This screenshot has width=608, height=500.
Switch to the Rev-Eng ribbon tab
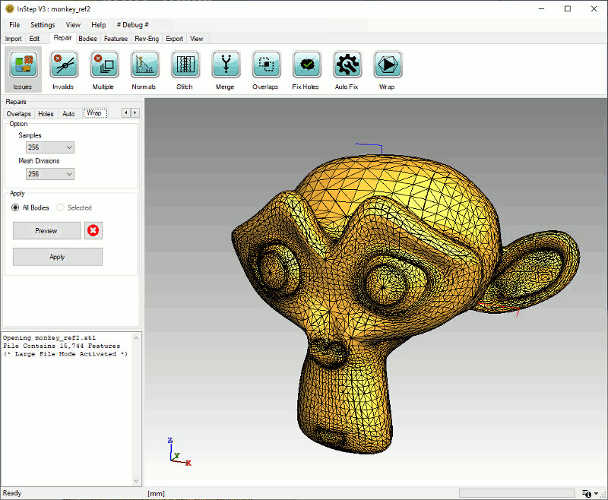pyautogui.click(x=147, y=38)
